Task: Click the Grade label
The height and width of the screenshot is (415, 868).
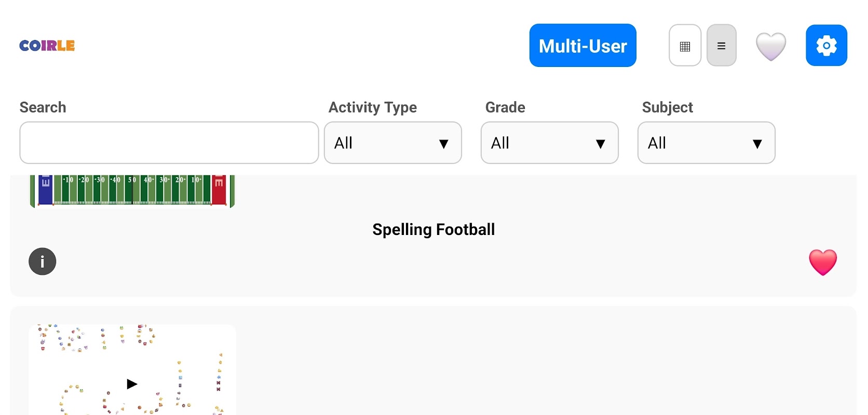Action: pos(505,107)
